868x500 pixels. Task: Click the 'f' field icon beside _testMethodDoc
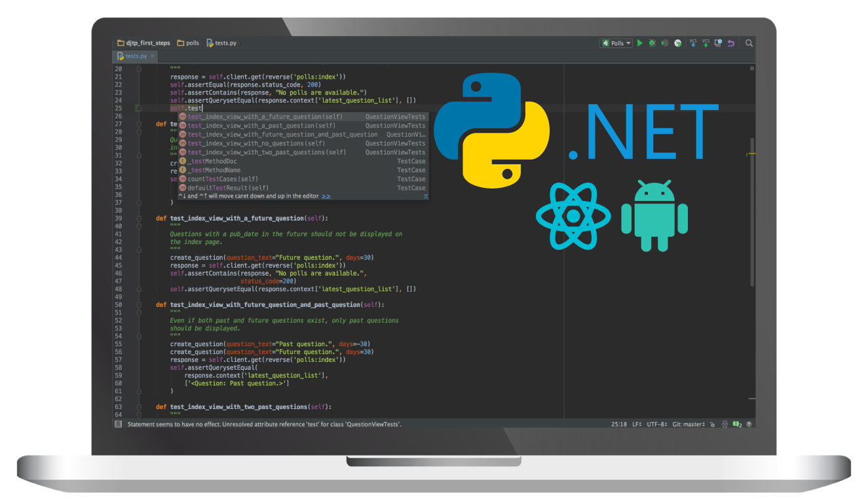[183, 161]
